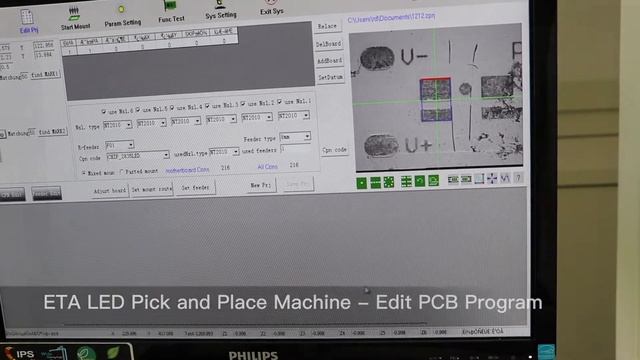The height and width of the screenshot is (360, 640).
Task: Click the Set feeder button
Action: (x=195, y=188)
